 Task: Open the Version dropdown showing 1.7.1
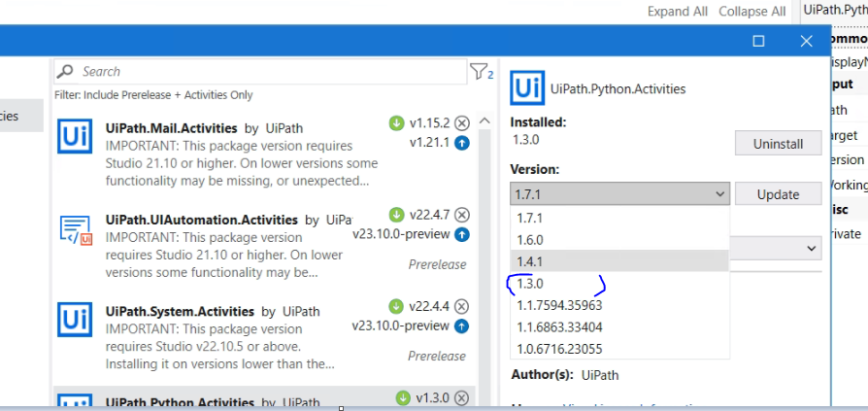click(x=619, y=194)
